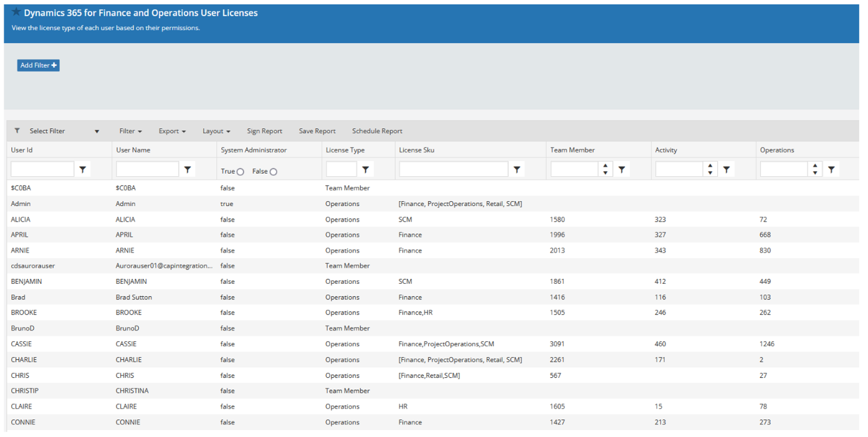Open the Layout menu
The width and height of the screenshot is (868, 437).
pos(216,131)
